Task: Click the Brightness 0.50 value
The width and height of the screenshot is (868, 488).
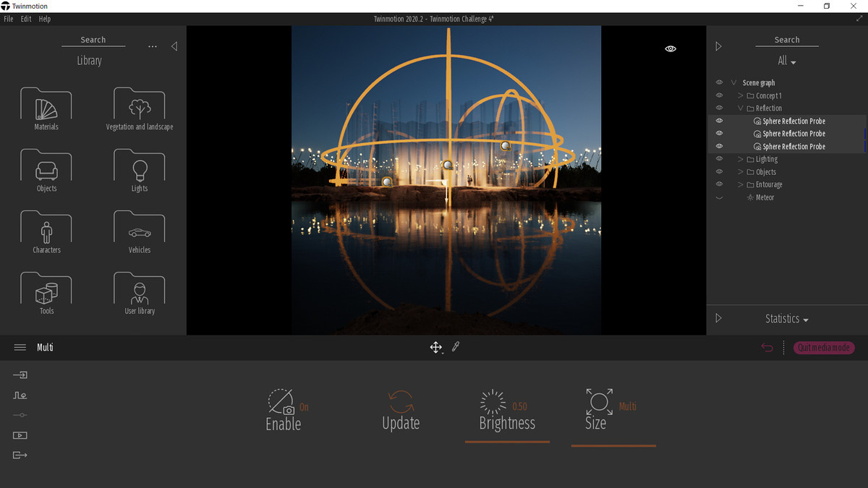Action: coord(519,407)
